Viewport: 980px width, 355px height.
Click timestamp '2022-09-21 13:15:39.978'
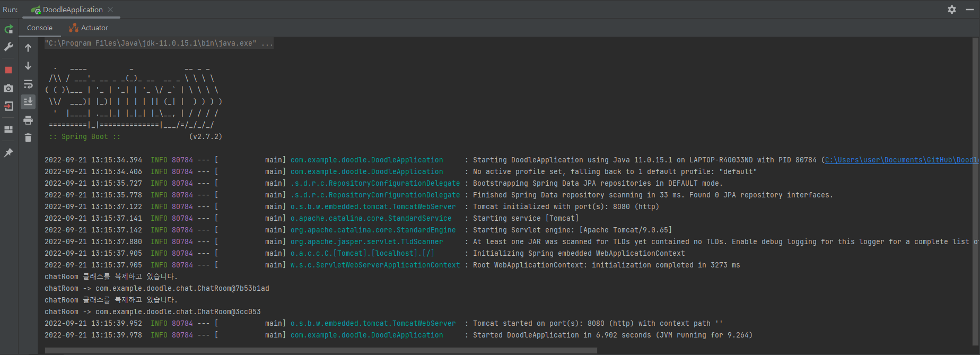[x=93, y=335]
